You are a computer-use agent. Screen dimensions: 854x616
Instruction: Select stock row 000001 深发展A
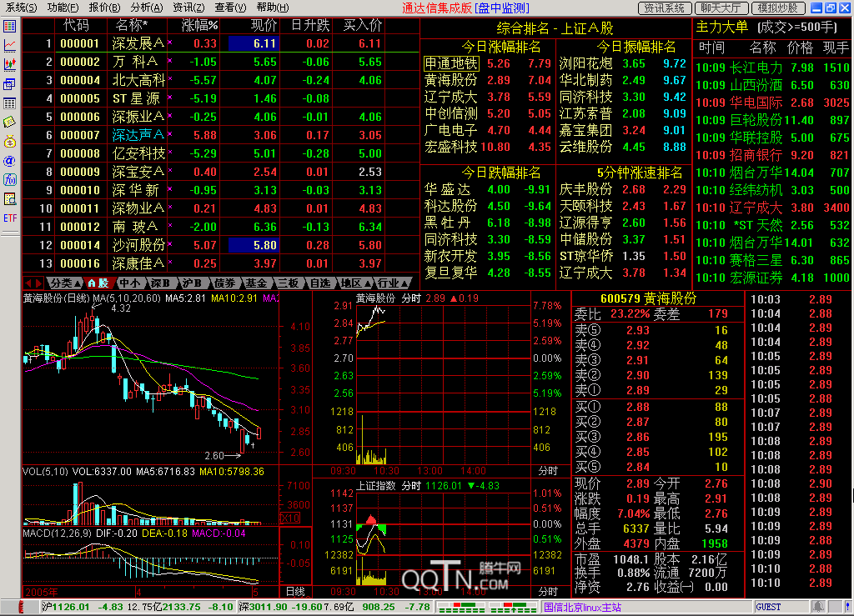(x=220, y=43)
